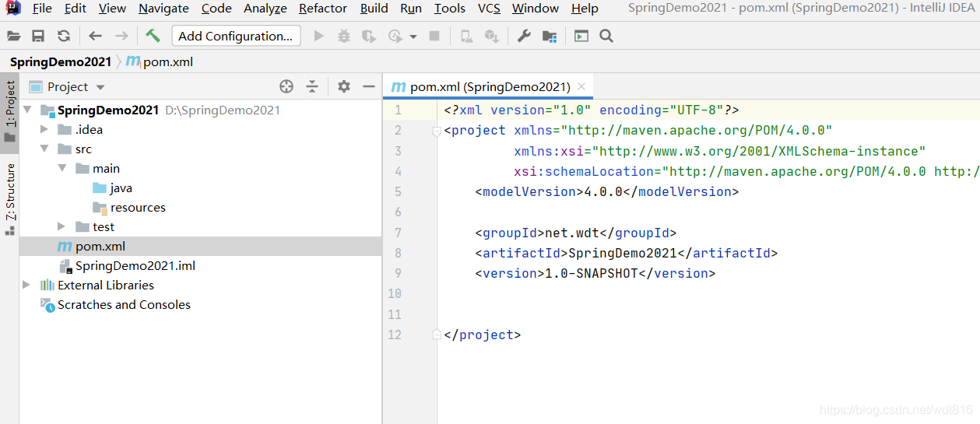Click SpringDemo2021 breadcrumb in navigation bar
This screenshot has width=980, height=424.
(61, 61)
